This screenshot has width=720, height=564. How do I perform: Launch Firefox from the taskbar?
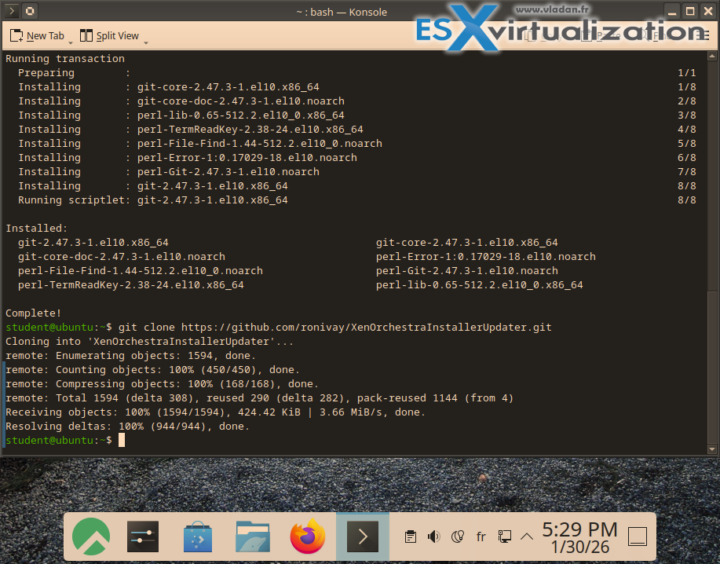point(307,537)
